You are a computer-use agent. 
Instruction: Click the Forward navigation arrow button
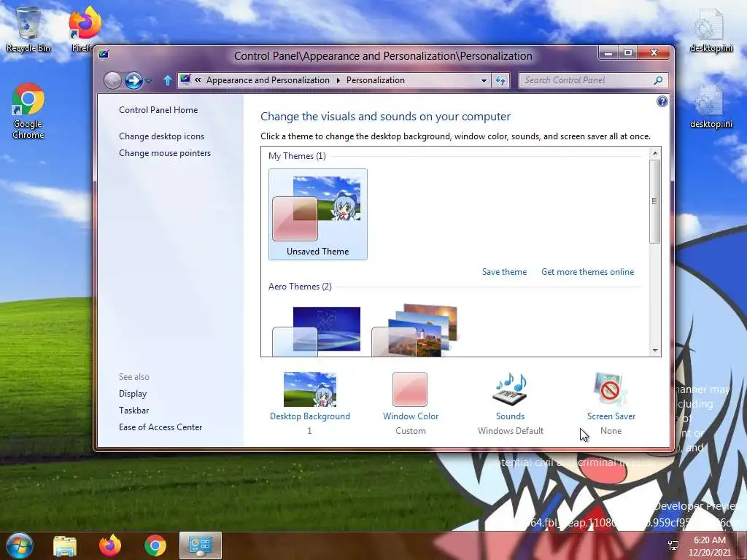[134, 80]
